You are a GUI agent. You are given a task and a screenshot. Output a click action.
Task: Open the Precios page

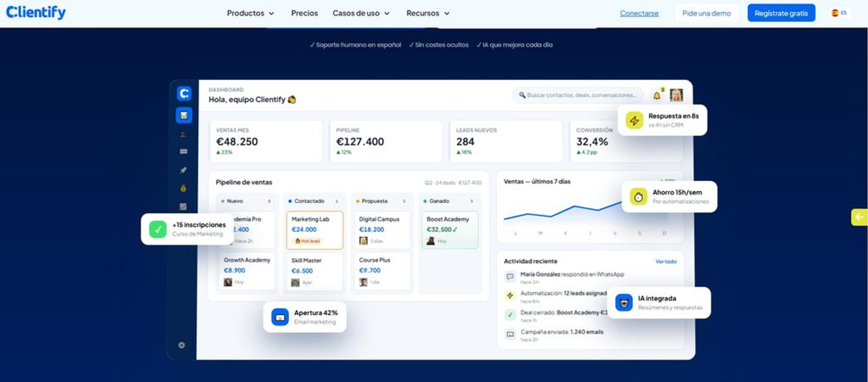[304, 13]
